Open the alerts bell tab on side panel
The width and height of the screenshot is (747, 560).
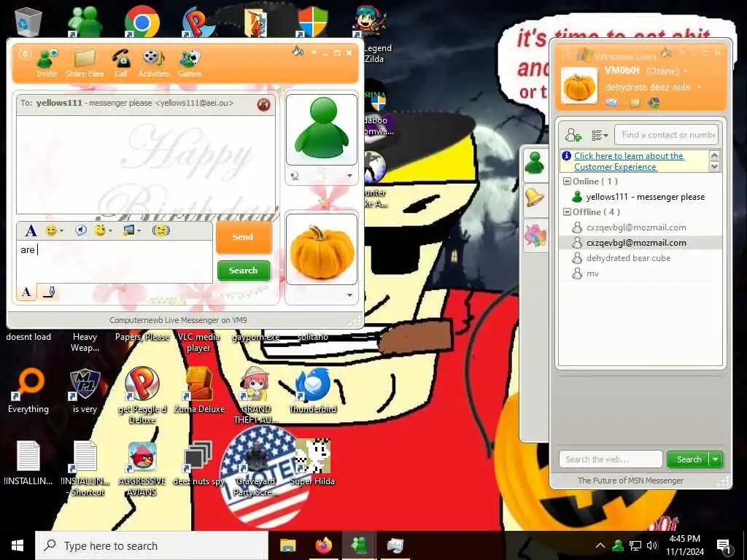pyautogui.click(x=535, y=198)
